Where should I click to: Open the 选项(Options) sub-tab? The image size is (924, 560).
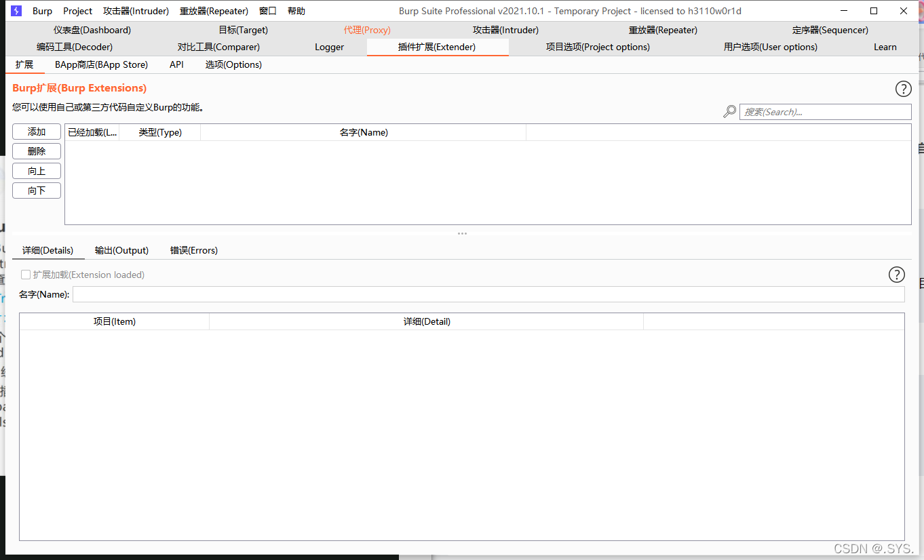coord(233,64)
